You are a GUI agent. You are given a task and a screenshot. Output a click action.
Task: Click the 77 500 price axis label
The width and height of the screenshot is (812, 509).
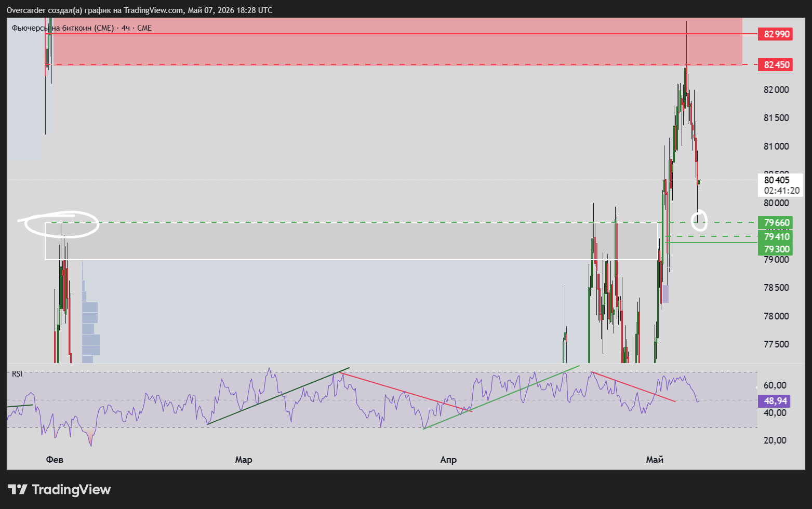coord(776,344)
